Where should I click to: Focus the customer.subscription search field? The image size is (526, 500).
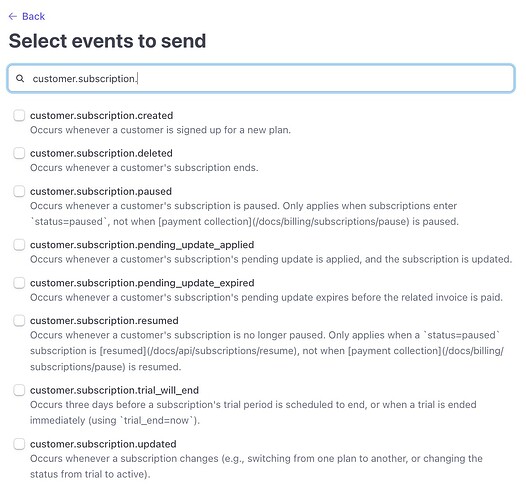(x=261, y=78)
